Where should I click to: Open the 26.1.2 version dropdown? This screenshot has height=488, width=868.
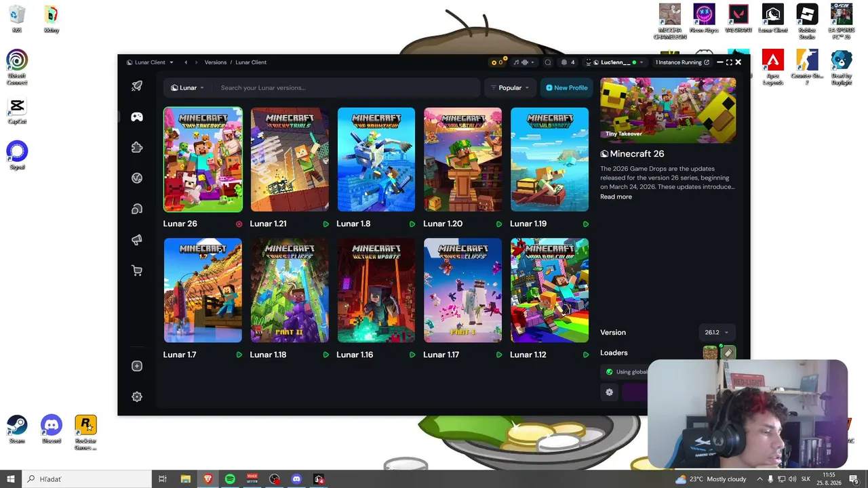[717, 332]
